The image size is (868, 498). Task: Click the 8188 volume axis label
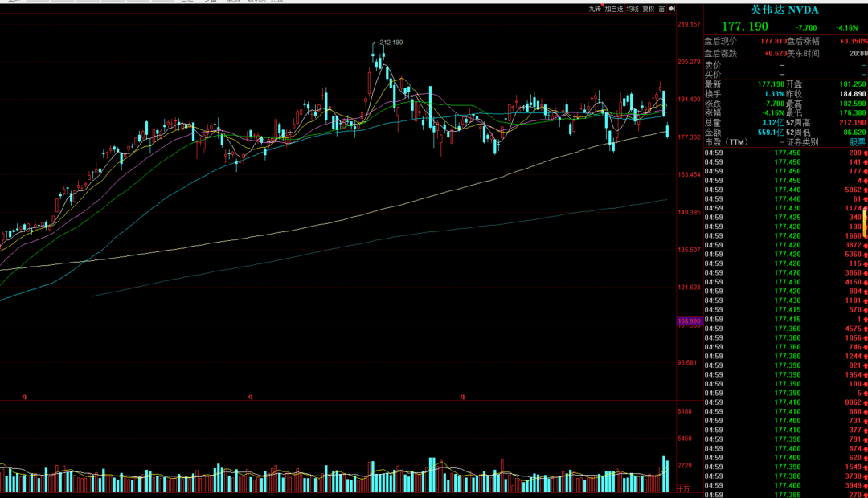[x=685, y=411]
